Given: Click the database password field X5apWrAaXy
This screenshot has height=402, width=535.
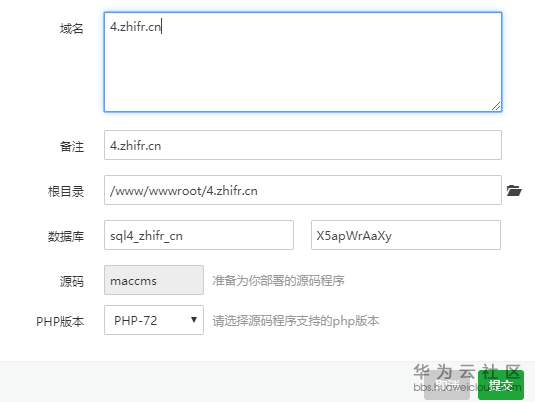Looking at the screenshot, I should click(x=406, y=235).
